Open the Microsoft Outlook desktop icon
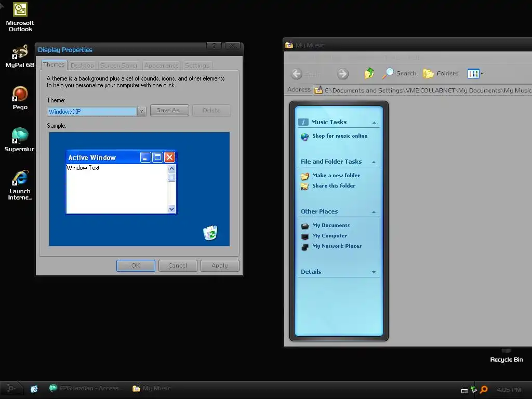This screenshot has height=399, width=532. click(x=20, y=17)
